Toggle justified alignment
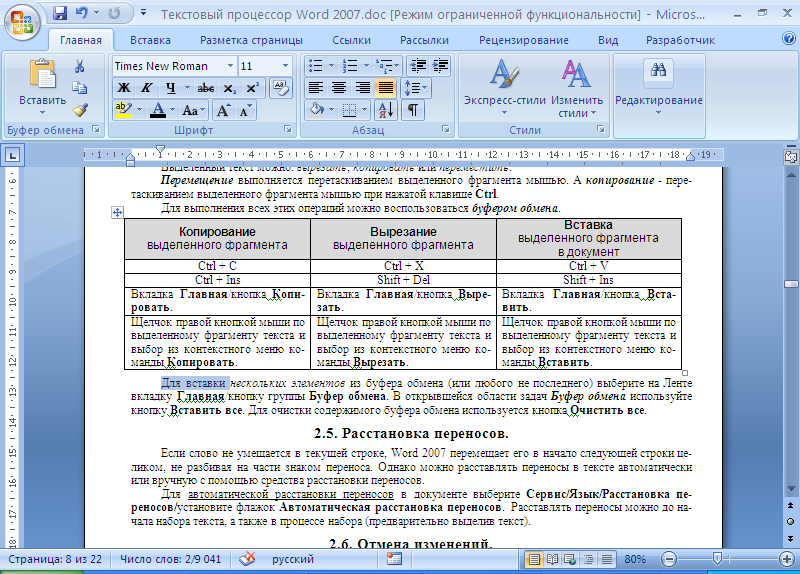 click(x=386, y=88)
